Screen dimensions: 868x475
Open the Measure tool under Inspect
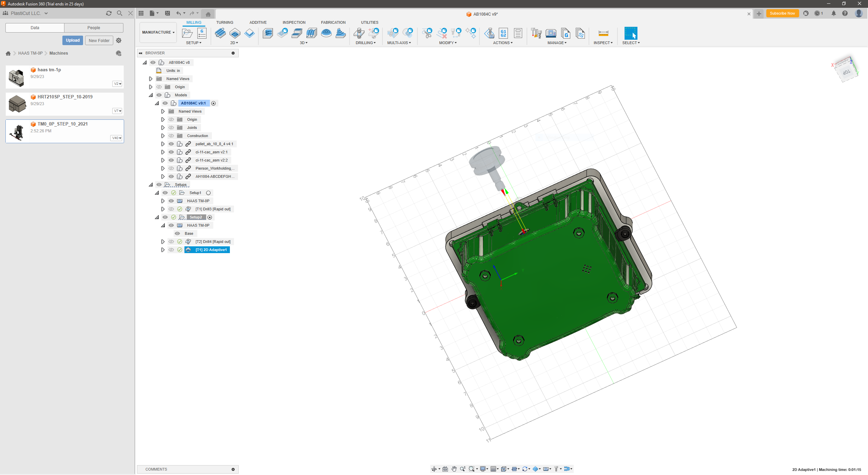point(603,33)
